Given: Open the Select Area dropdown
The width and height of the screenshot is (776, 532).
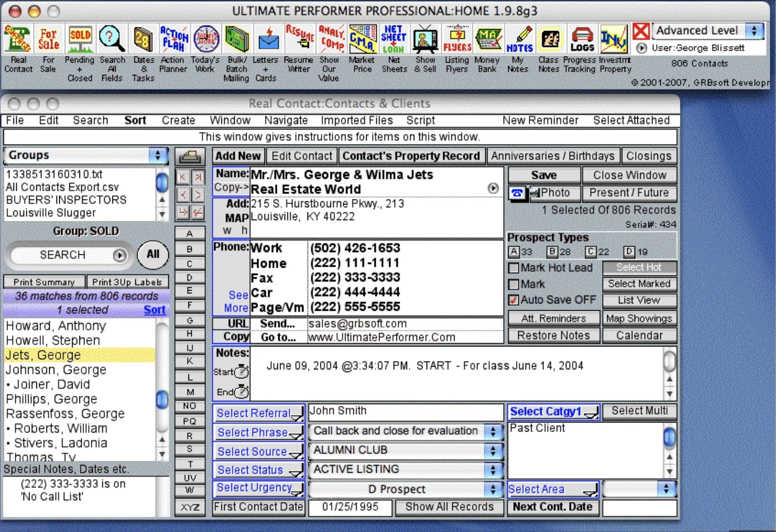Looking at the screenshot, I should [x=552, y=490].
